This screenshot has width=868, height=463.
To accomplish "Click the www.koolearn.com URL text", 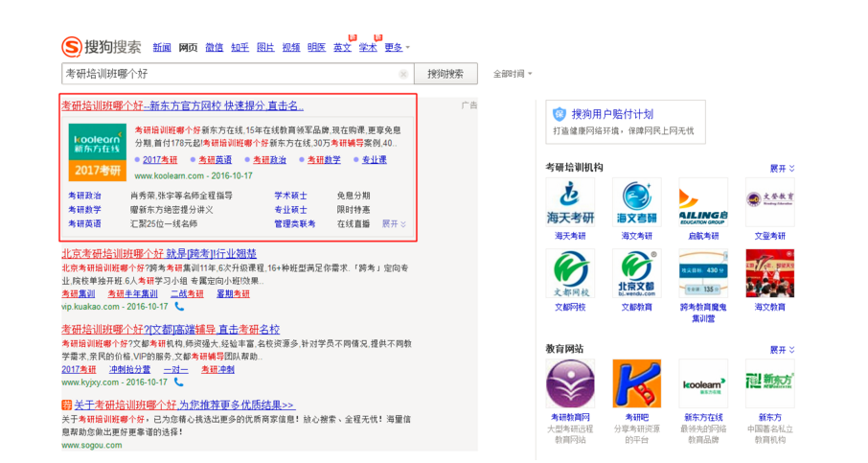I will (170, 175).
